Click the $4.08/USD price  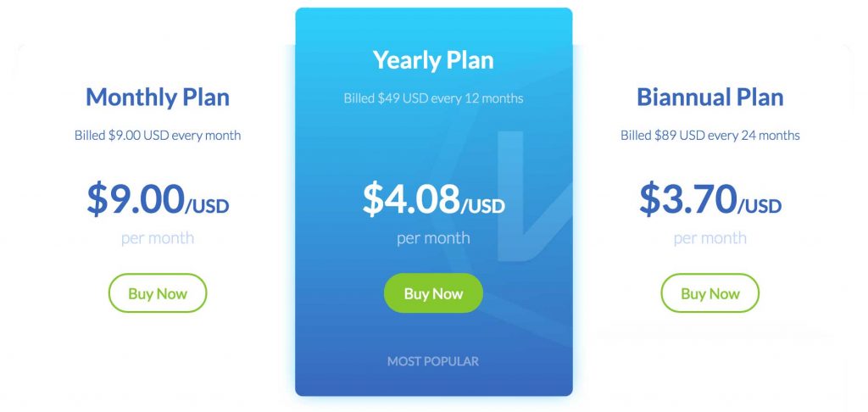point(433,199)
